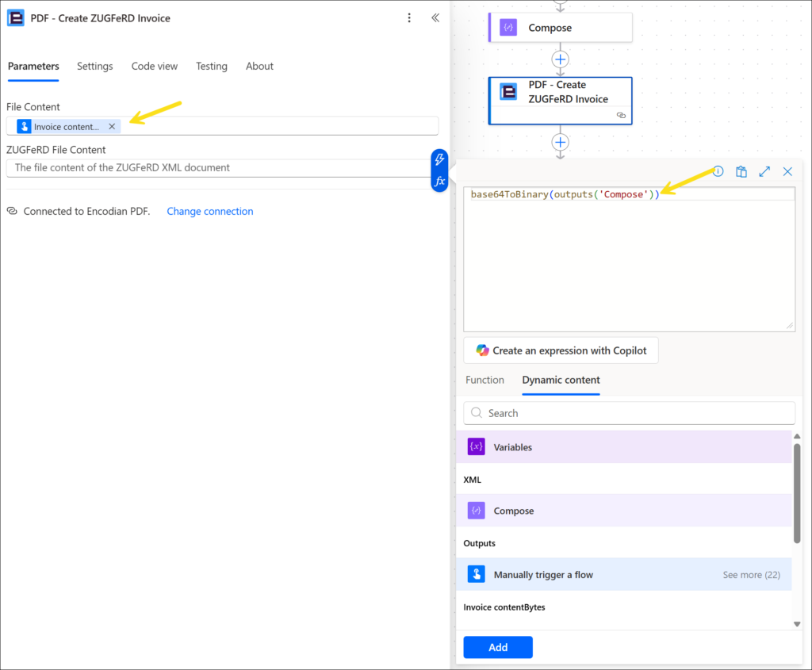Expand expression editor to full screen
Image resolution: width=812 pixels, height=670 pixels.
(764, 171)
